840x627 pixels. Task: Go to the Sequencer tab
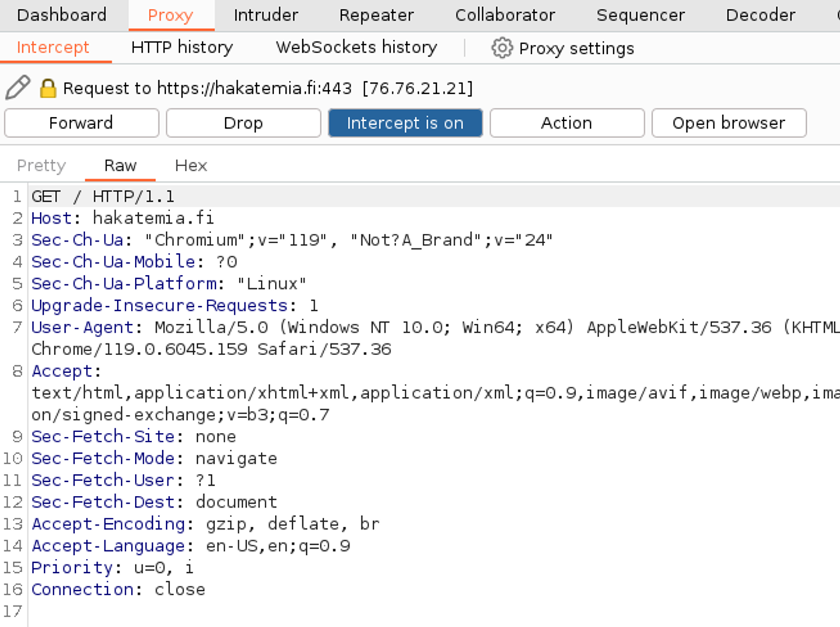[640, 15]
